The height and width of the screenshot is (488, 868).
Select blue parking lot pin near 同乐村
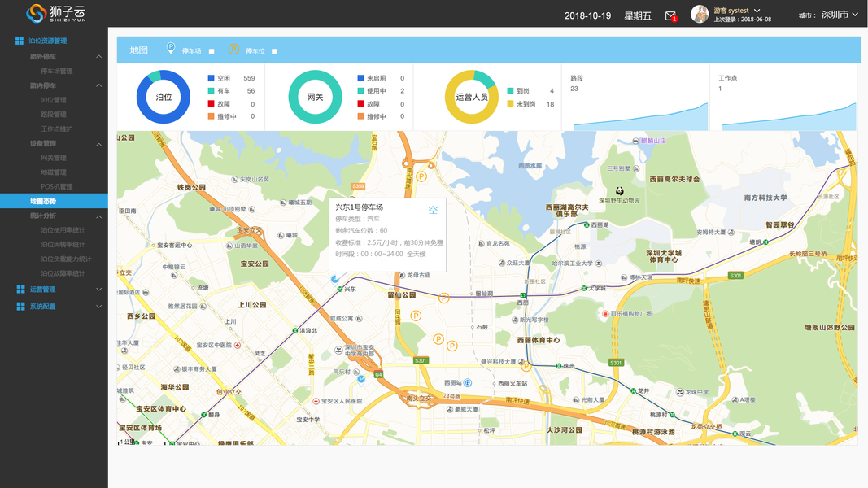click(x=361, y=379)
